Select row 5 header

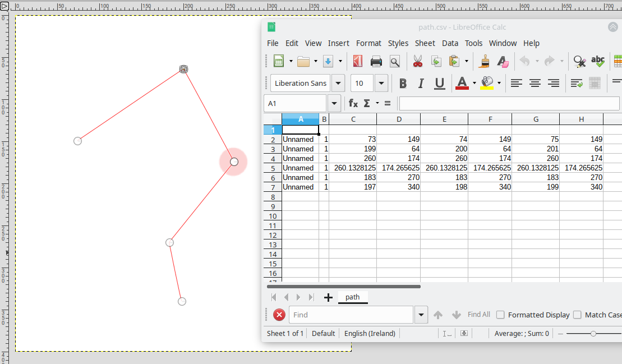click(273, 168)
